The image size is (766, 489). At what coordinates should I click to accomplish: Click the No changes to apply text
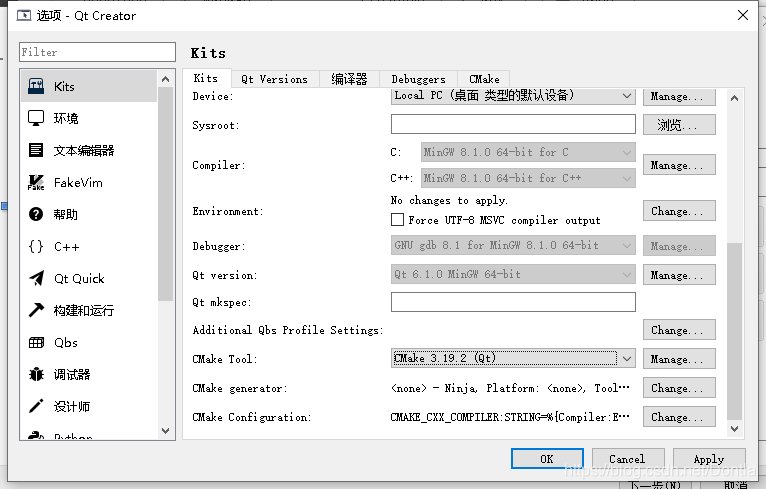pyautogui.click(x=449, y=200)
